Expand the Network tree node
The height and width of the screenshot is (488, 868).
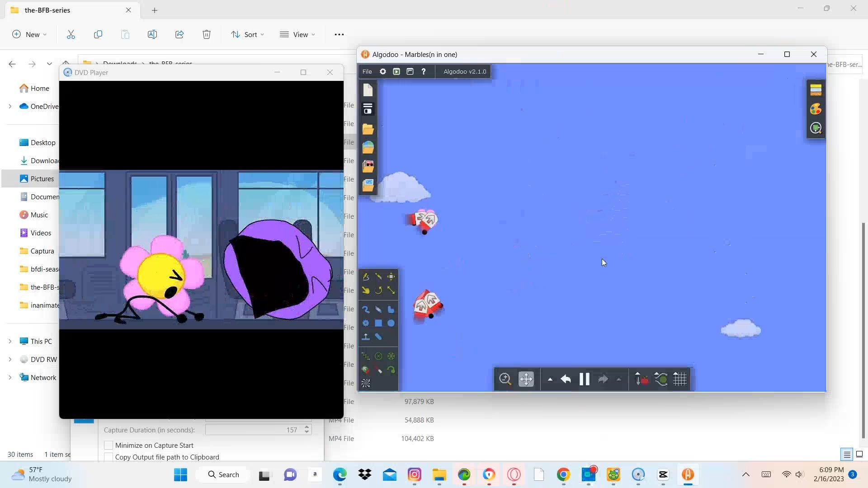pyautogui.click(x=10, y=377)
